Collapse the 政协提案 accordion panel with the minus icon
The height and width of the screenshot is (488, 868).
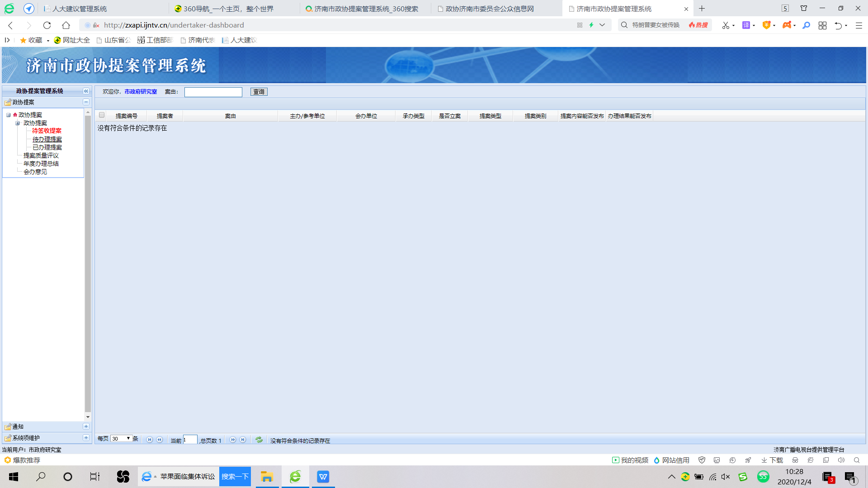[x=86, y=102]
